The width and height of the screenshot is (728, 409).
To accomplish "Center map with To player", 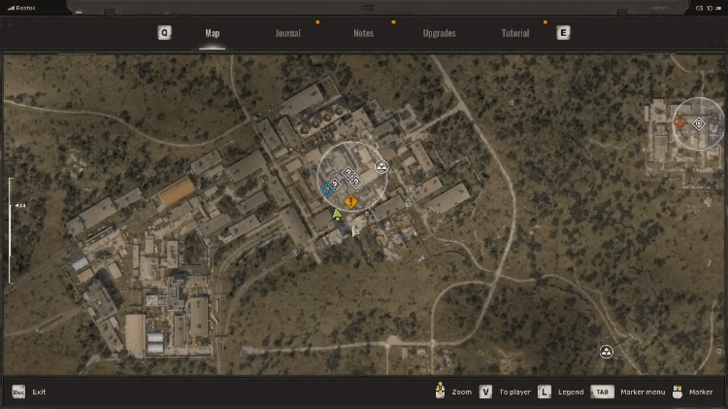I will point(515,392).
